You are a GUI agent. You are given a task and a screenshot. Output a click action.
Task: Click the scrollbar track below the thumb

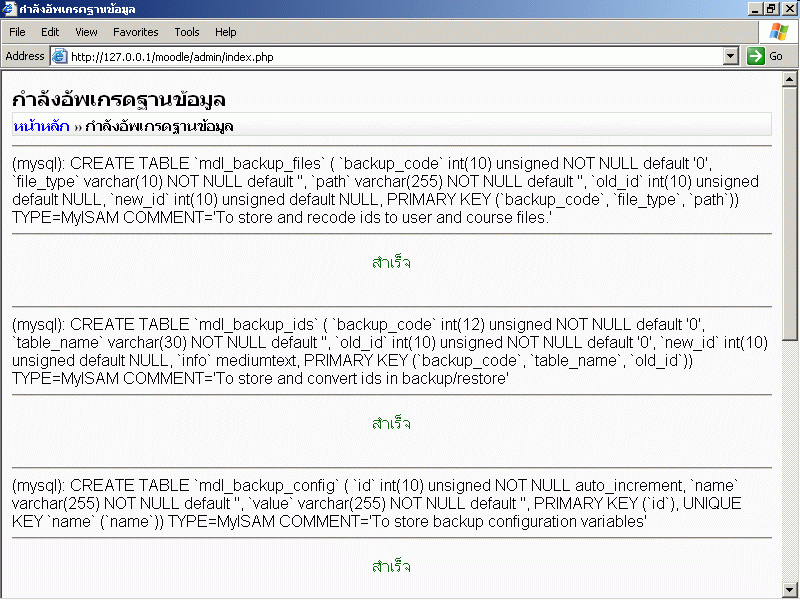pos(791,460)
